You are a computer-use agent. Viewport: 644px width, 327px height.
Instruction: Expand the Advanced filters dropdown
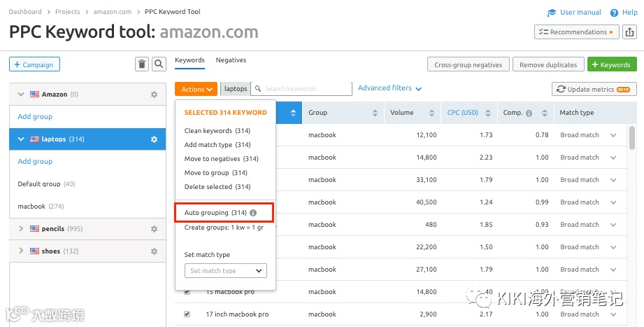(x=389, y=88)
